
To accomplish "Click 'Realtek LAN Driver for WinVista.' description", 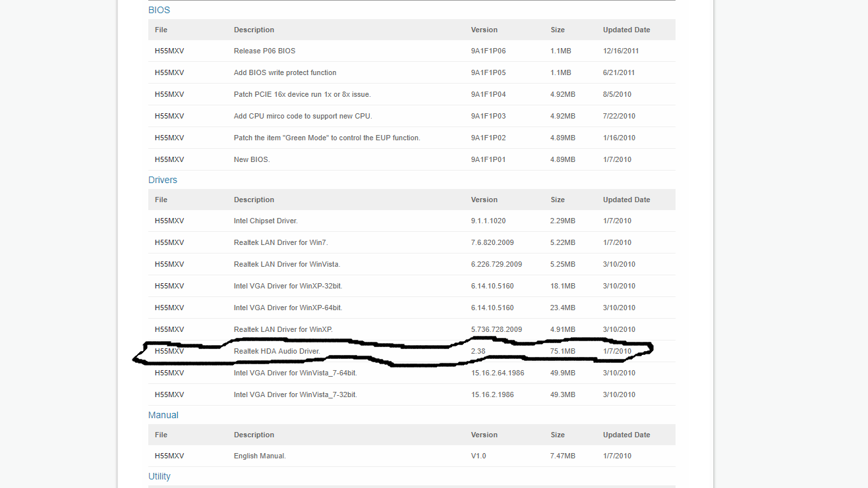I will 287,264.
